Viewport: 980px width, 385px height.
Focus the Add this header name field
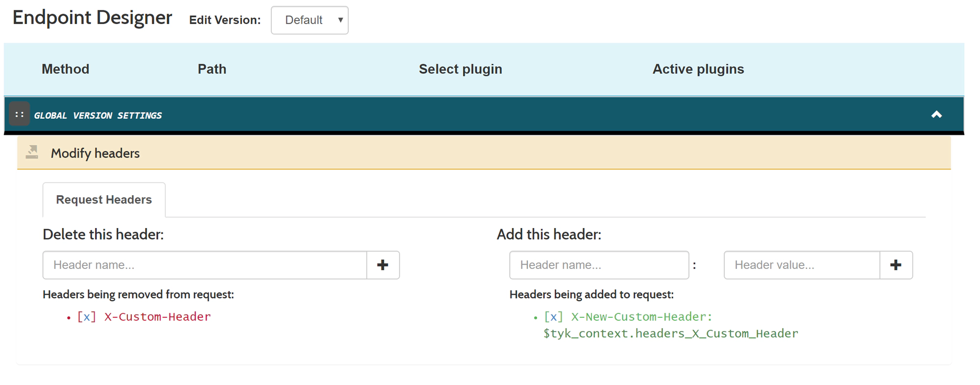[x=599, y=265]
